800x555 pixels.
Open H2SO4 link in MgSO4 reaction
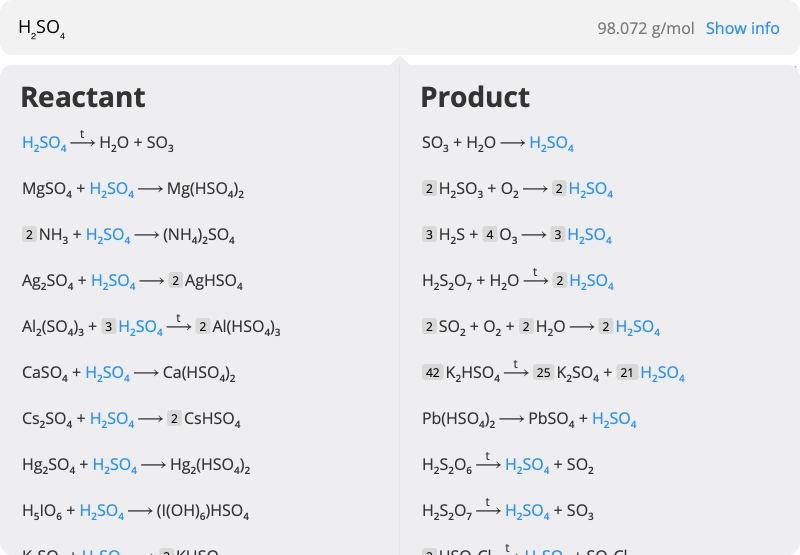tap(112, 189)
